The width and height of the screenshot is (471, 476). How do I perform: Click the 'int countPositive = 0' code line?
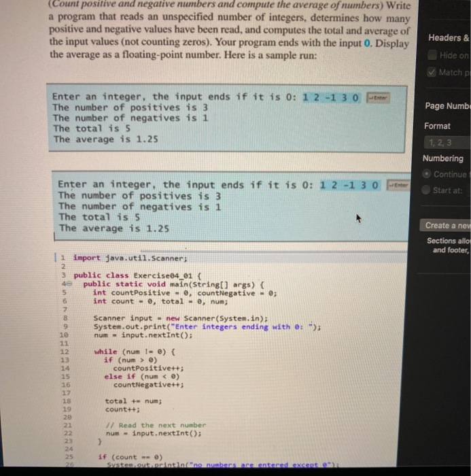[184, 293]
